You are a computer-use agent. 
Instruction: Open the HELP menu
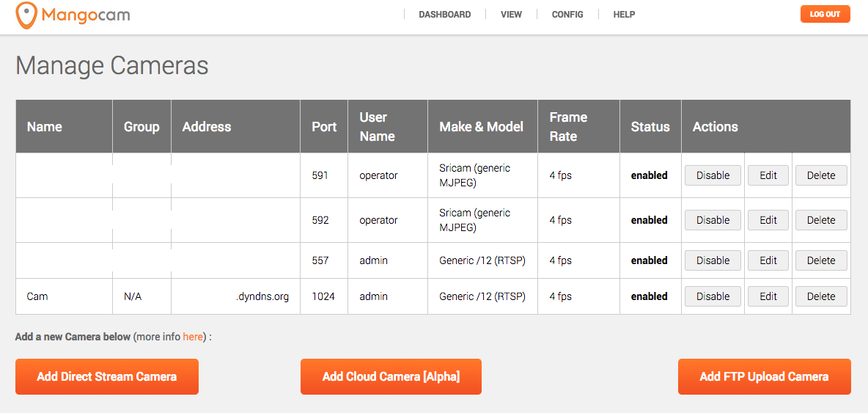[624, 15]
